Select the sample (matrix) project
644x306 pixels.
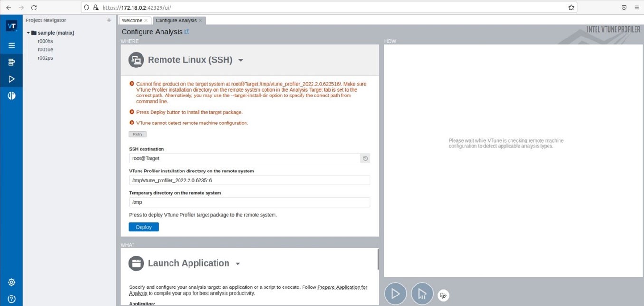tap(56, 33)
